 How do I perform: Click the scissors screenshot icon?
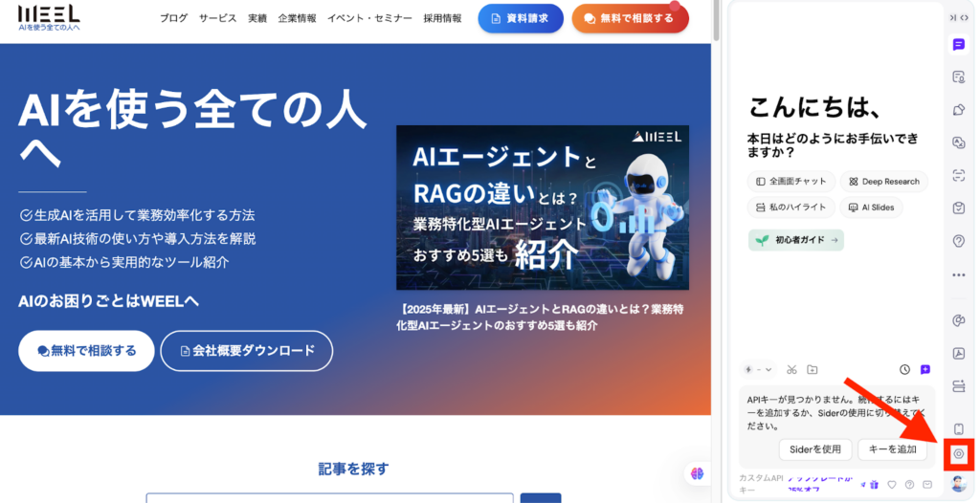click(x=791, y=369)
